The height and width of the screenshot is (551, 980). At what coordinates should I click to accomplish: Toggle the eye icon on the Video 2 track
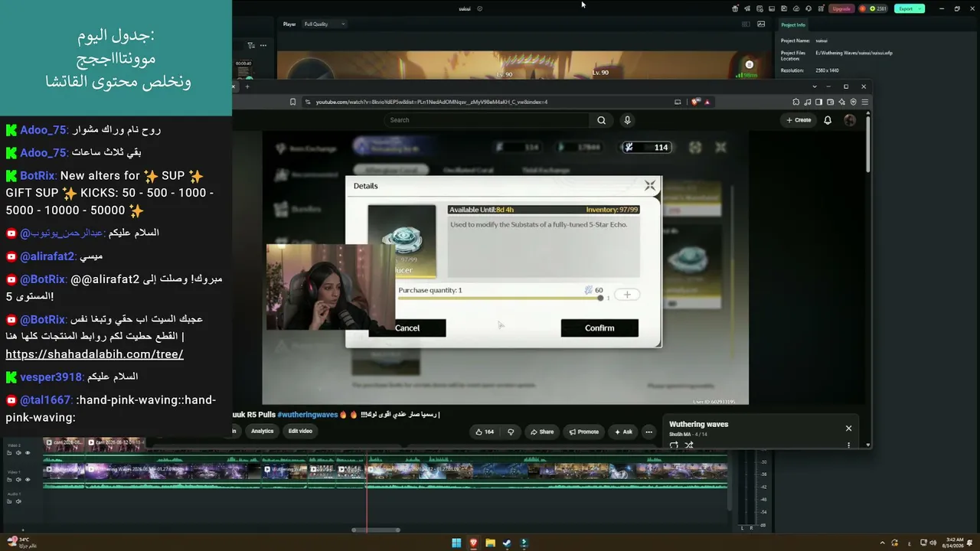point(28,453)
